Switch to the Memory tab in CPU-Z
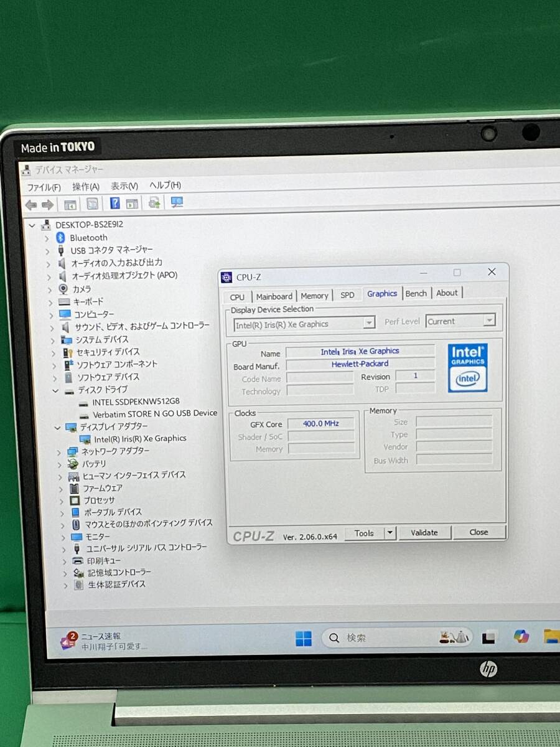Image resolution: width=560 pixels, height=747 pixels. point(314,296)
